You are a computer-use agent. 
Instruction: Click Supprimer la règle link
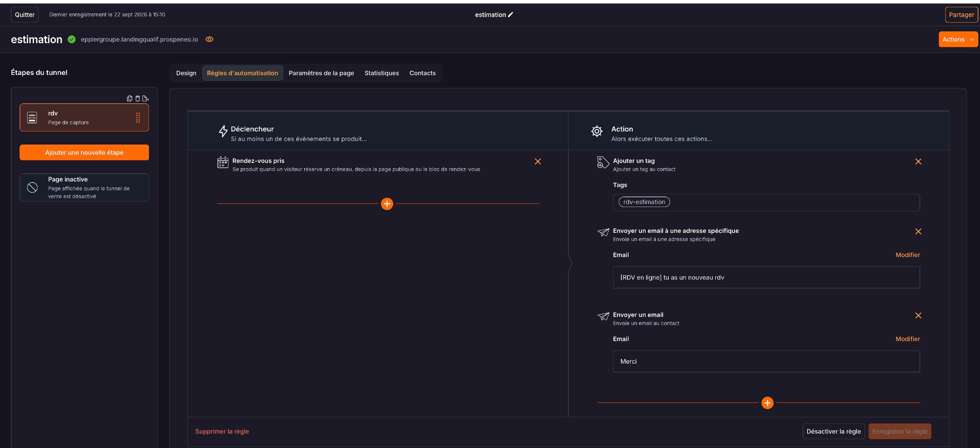point(222,431)
